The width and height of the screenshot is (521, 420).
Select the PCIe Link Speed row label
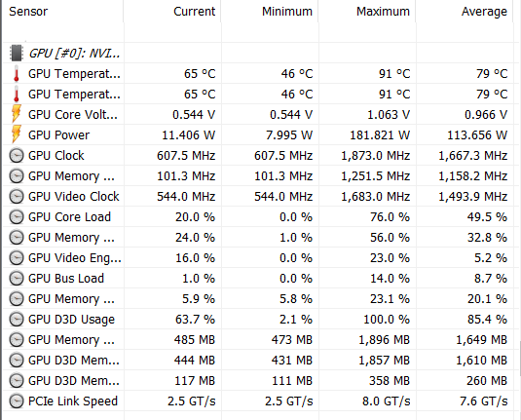click(x=73, y=401)
